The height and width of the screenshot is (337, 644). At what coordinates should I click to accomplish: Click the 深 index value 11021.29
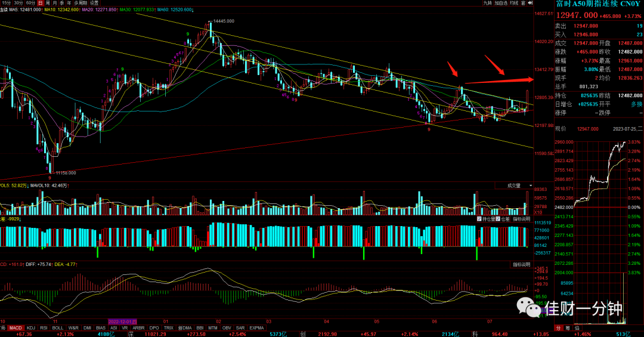[x=155, y=334]
